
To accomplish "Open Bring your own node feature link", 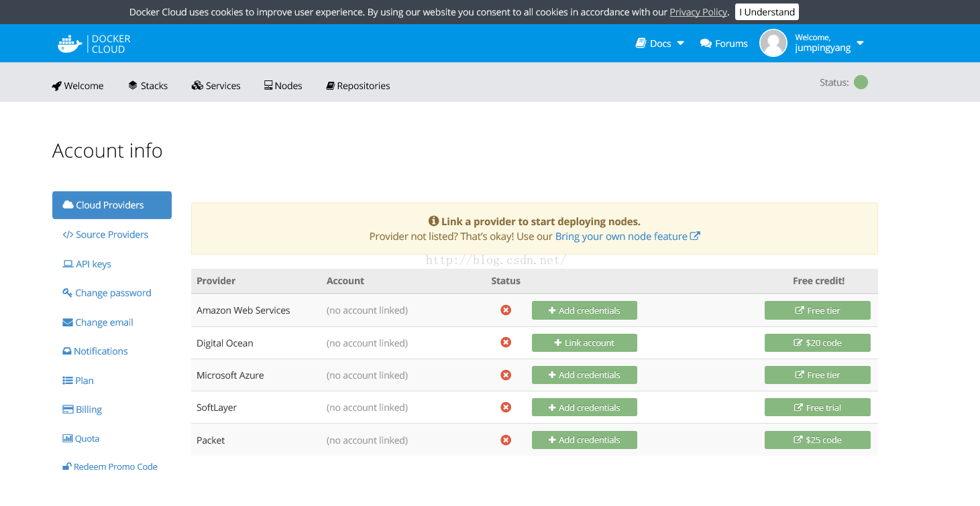I will click(627, 236).
